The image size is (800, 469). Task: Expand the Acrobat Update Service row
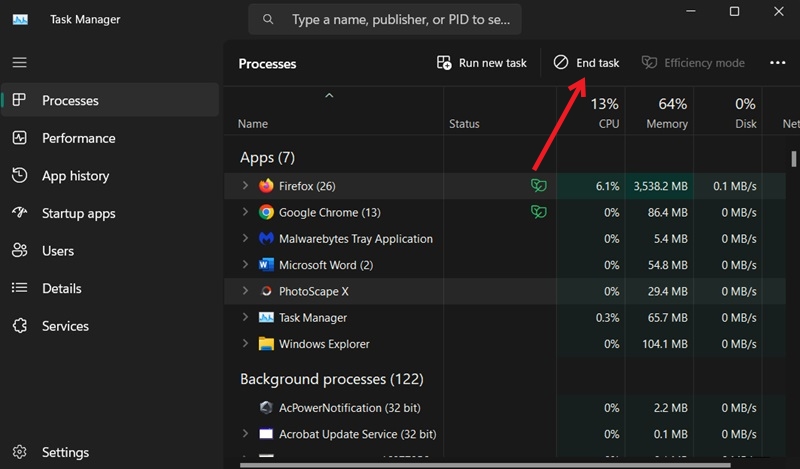tap(245, 433)
